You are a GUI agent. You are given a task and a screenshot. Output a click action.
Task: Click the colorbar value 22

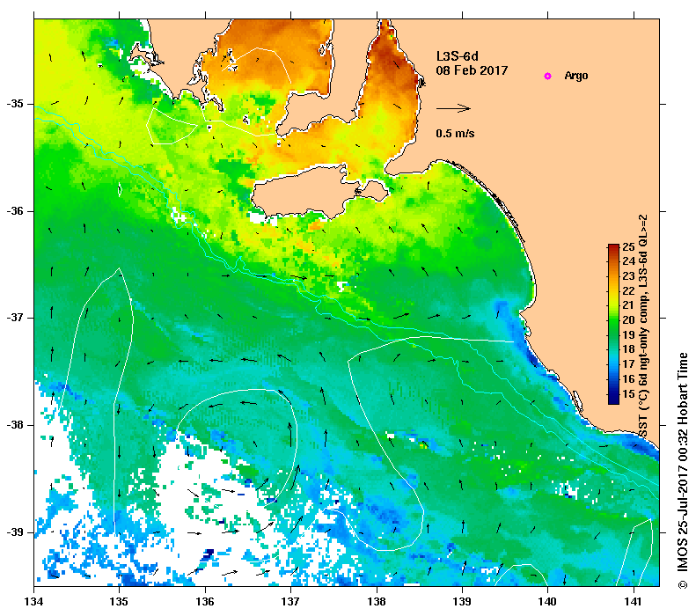click(x=628, y=290)
